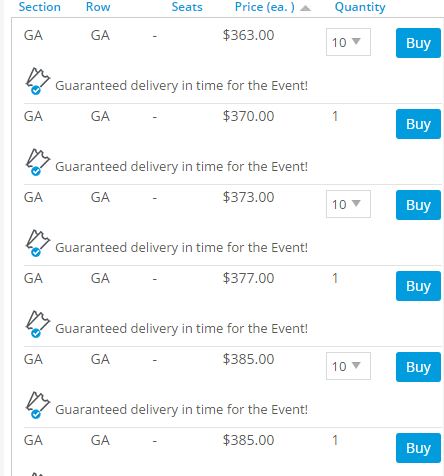
Task: Buy the first $385.00 GA tickets
Action: (x=418, y=367)
